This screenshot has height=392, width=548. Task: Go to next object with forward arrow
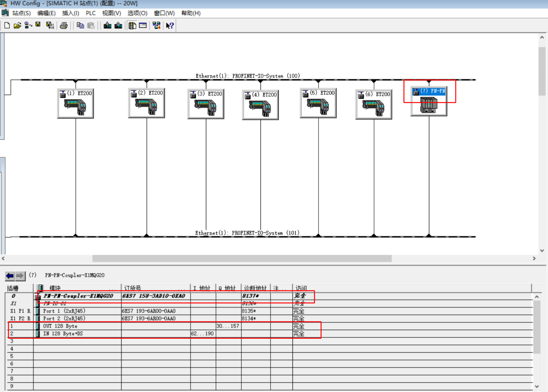20,276
